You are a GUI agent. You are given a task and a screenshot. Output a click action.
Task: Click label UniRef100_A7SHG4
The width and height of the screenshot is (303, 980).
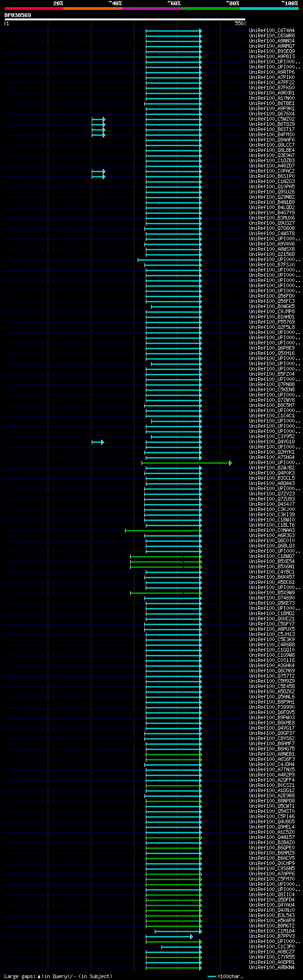pyautogui.click(x=272, y=458)
